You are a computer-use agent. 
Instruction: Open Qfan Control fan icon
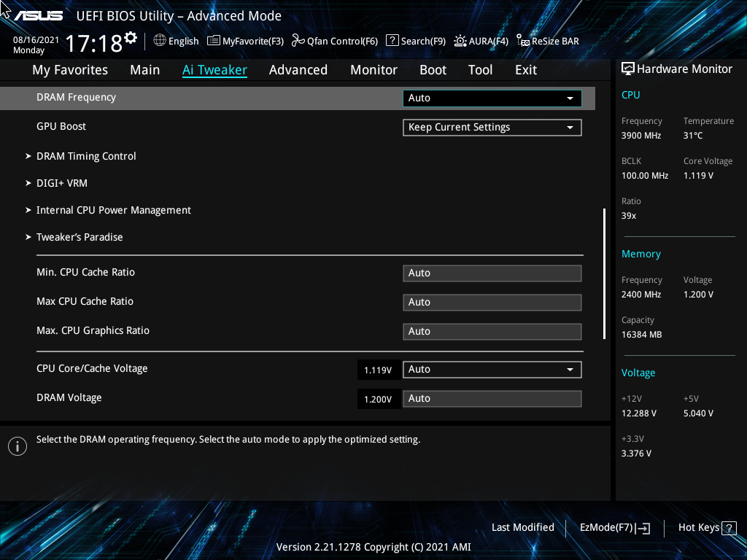(x=298, y=41)
